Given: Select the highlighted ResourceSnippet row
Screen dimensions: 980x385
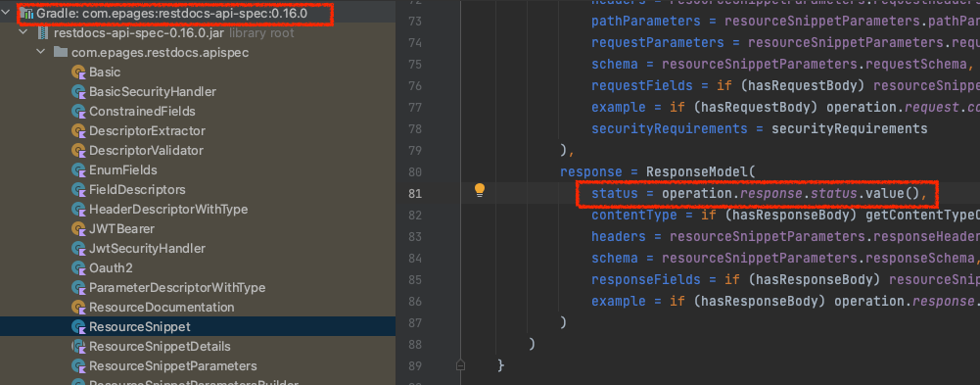Looking at the screenshot, I should (198, 327).
